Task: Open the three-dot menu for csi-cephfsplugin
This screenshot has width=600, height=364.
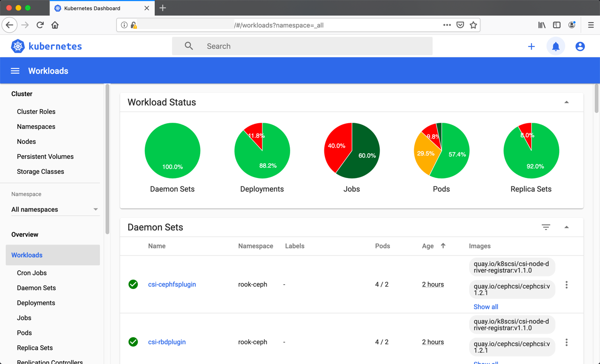Action: pos(566,284)
